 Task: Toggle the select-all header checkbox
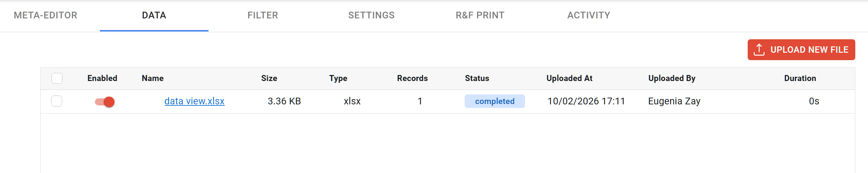click(x=57, y=78)
